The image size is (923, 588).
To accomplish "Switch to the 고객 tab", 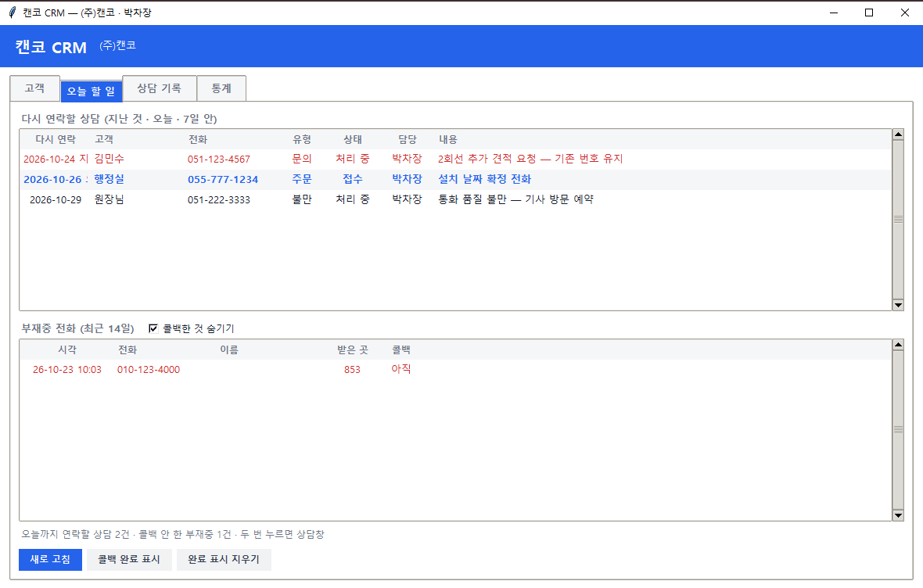I will pyautogui.click(x=34, y=88).
